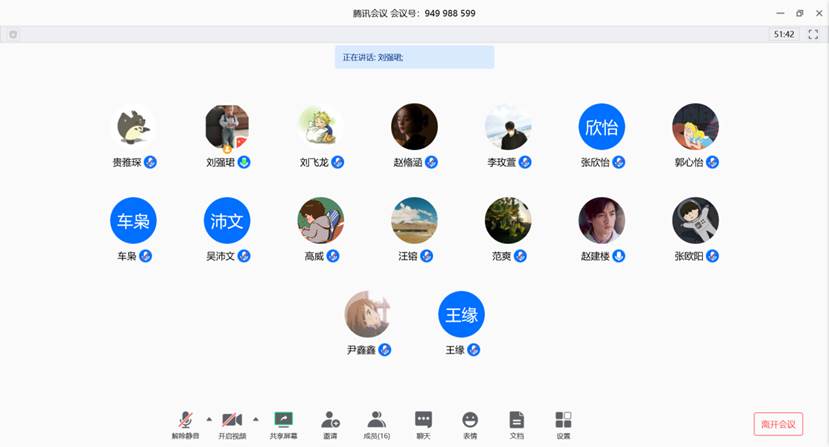Maximize the Tencent Meeting window
The width and height of the screenshot is (829, 447).
click(799, 13)
